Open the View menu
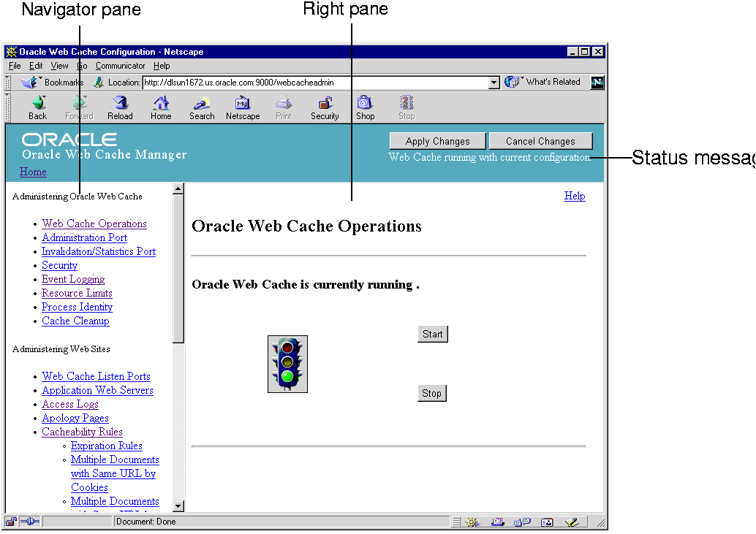Image resolution: width=756 pixels, height=534 pixels. (x=60, y=66)
